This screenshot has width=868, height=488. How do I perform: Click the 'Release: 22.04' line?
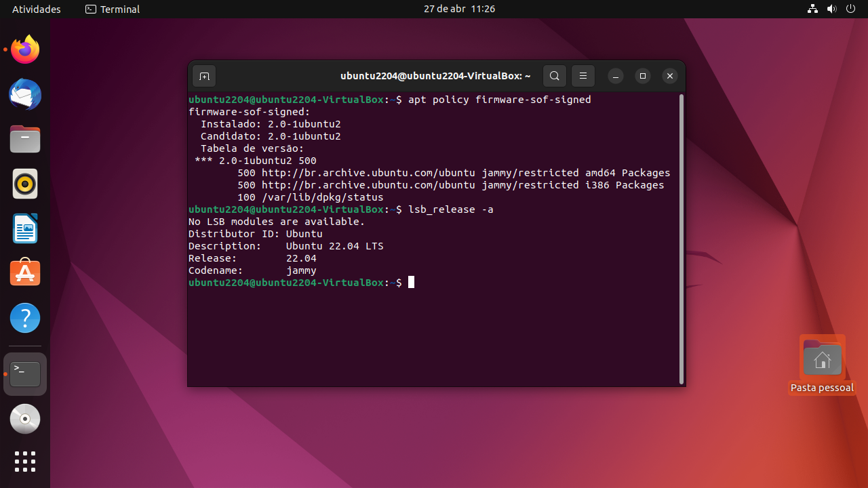click(x=252, y=258)
